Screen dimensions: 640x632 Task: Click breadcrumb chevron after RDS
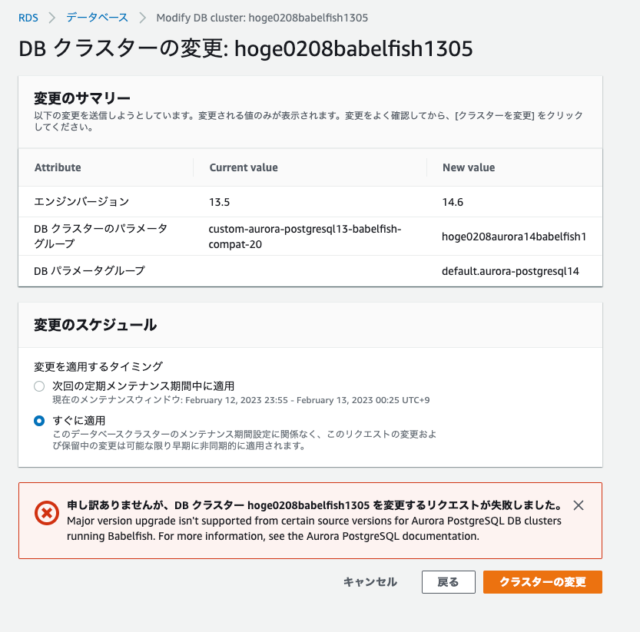coord(52,18)
